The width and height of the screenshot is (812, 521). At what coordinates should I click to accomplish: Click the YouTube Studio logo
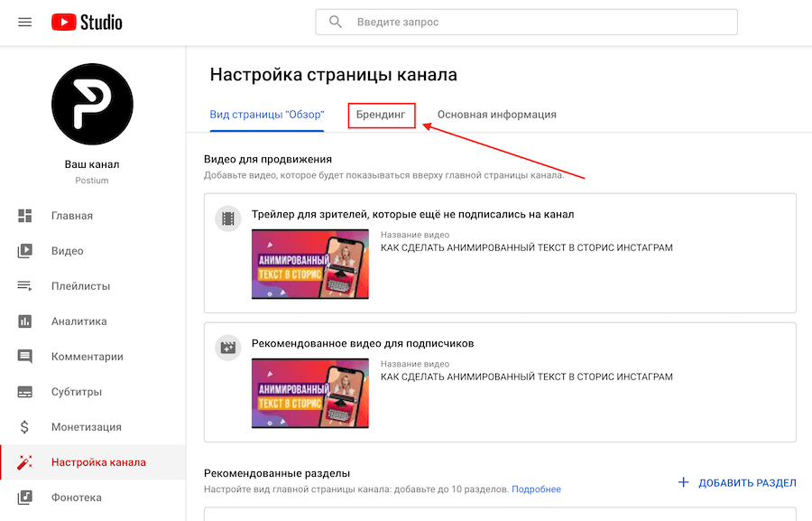[87, 22]
